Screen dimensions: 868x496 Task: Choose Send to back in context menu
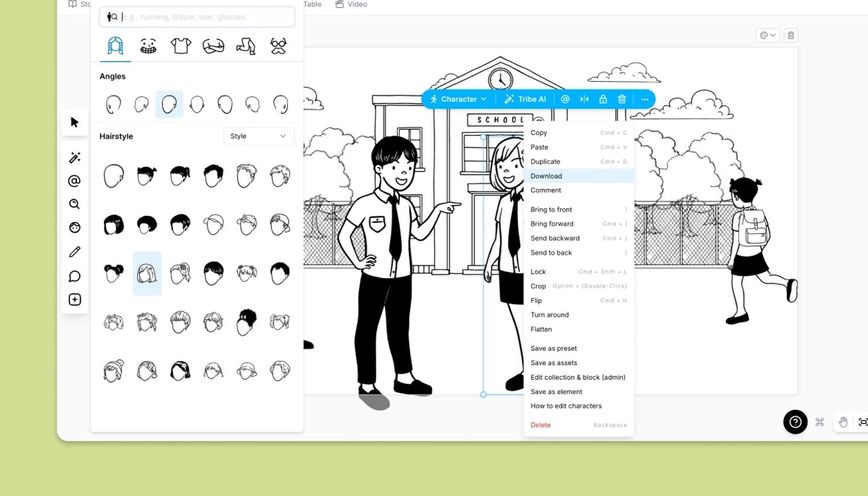(x=579, y=253)
